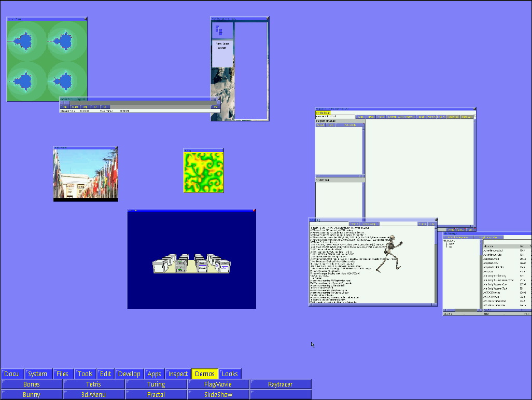Open the Files menu tab
The height and width of the screenshot is (400, 532).
[63, 374]
